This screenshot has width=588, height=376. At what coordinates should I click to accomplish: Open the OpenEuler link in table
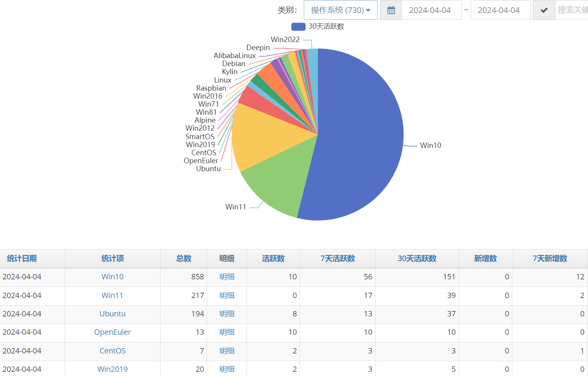coord(112,332)
